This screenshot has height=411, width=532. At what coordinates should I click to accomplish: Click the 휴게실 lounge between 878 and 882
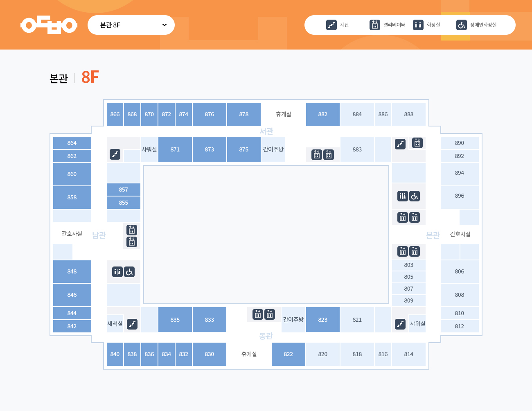click(283, 114)
